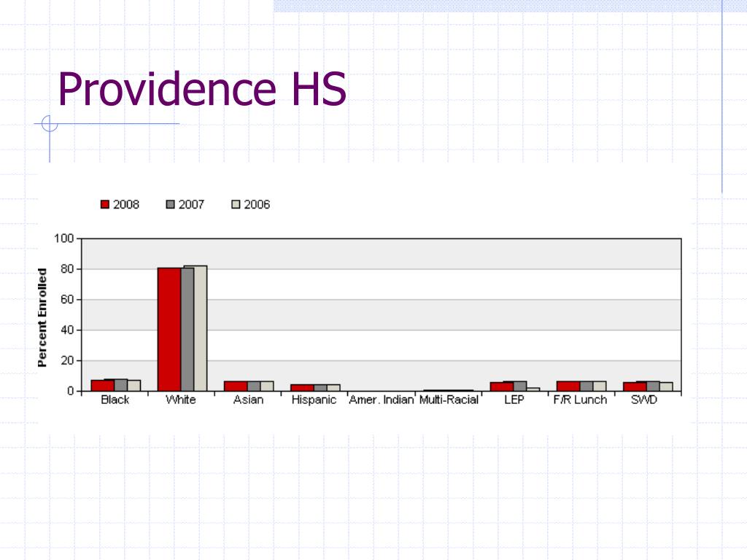
Task: Select the red 2008 Black bar
Action: click(x=102, y=386)
